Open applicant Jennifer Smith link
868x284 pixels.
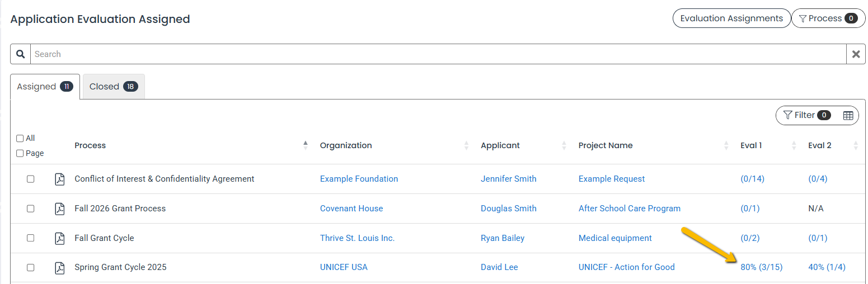508,179
